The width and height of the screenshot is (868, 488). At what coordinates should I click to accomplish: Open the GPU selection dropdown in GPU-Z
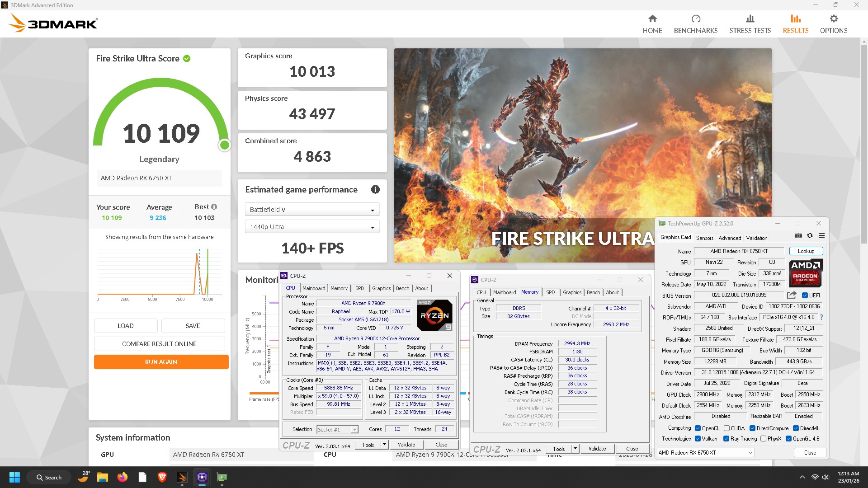click(705, 453)
